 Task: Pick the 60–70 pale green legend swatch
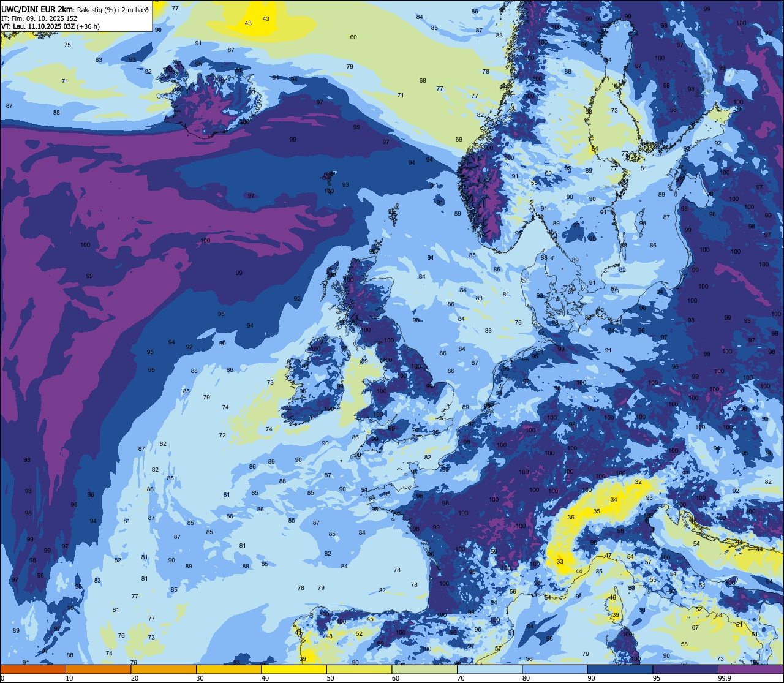click(424, 669)
